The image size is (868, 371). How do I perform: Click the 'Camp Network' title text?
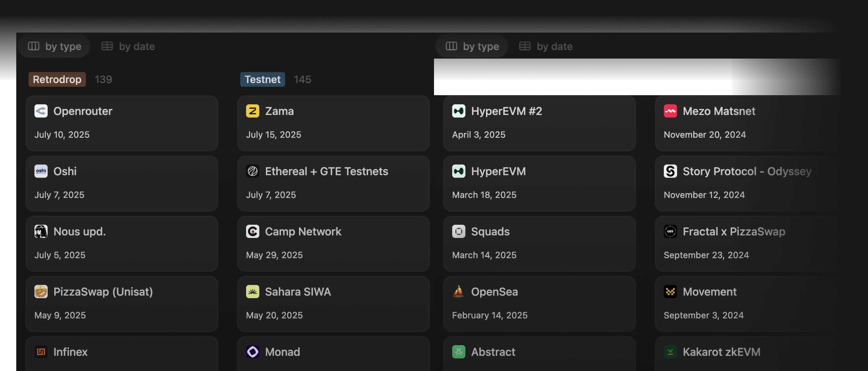pyautogui.click(x=303, y=231)
